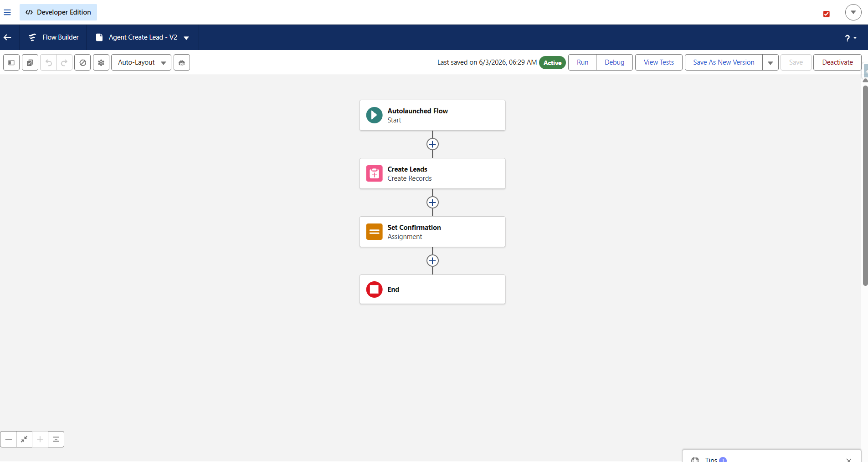Expand the Auto-Layout dropdown
This screenshot has height=462, width=868.
point(141,62)
